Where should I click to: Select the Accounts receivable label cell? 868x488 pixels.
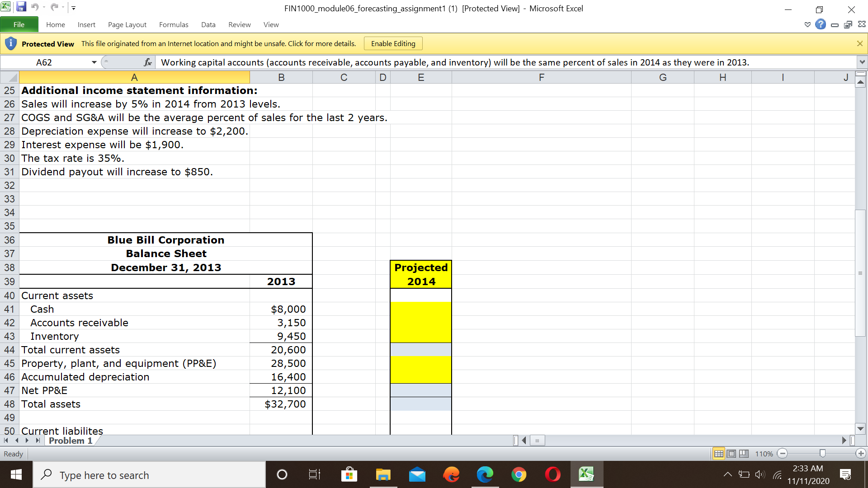[134, 323]
